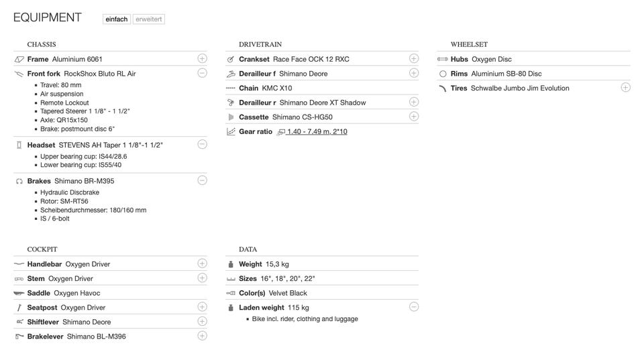Click the tires icon beside Schwalbe Jumbo Jim
This screenshot has height=358, width=644.
[442, 88]
